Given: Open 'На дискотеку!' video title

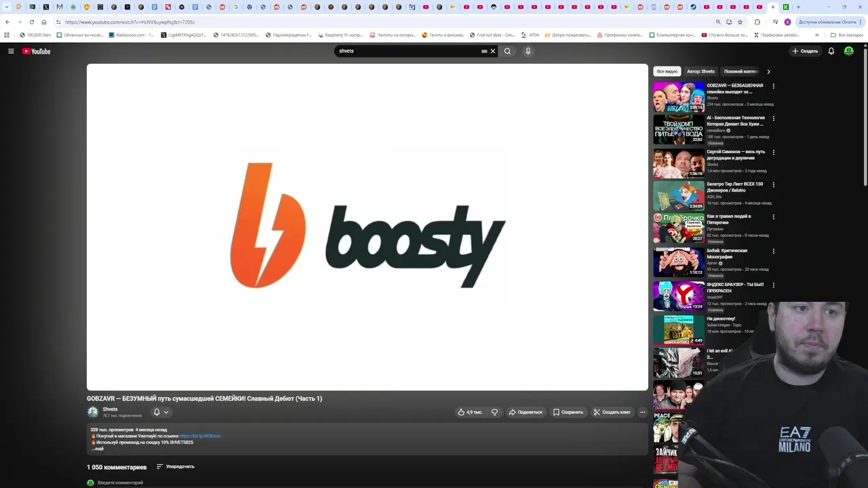Looking at the screenshot, I should click(721, 319).
